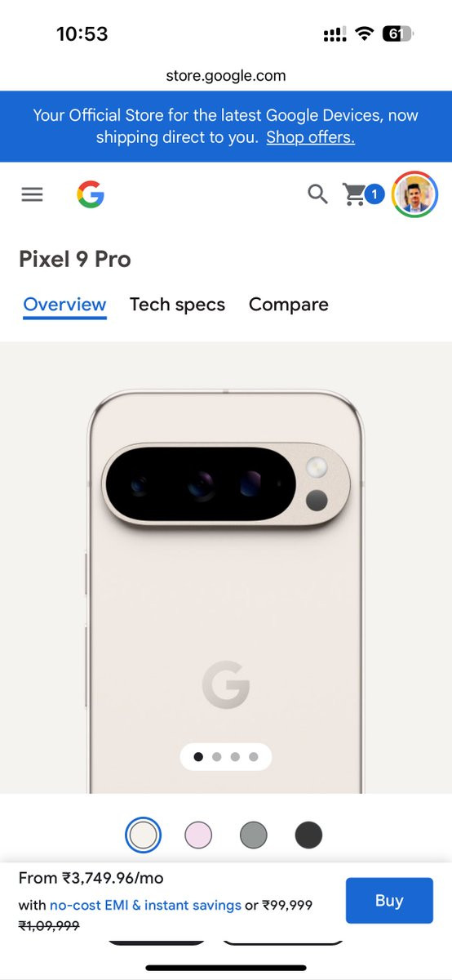Tap the cart item count badge
The image size is (452, 980).
[x=374, y=194]
